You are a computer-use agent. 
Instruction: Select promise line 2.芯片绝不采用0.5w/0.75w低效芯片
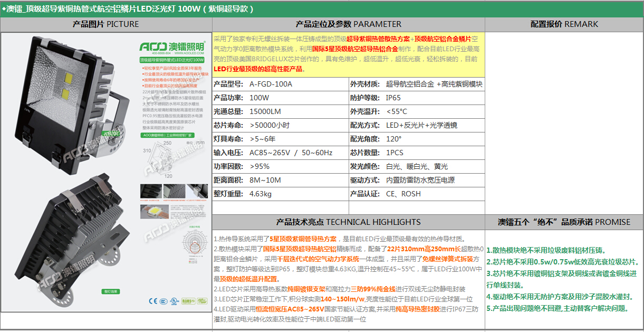click(563, 262)
